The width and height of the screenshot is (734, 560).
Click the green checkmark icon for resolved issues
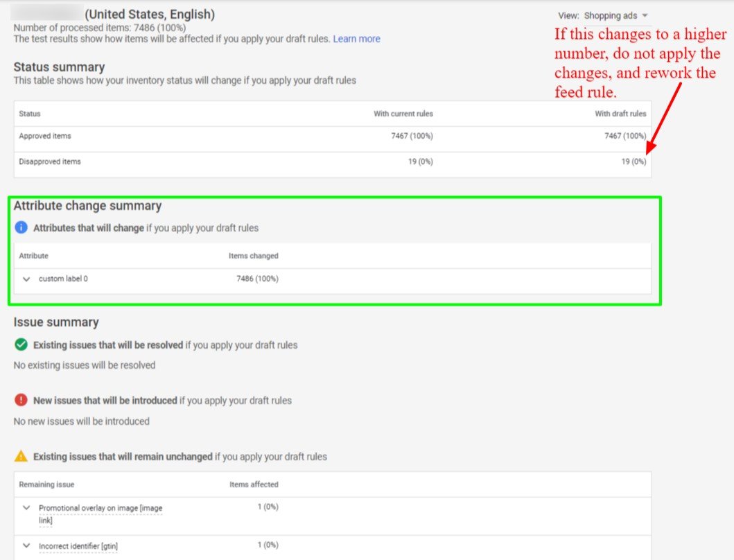21,344
